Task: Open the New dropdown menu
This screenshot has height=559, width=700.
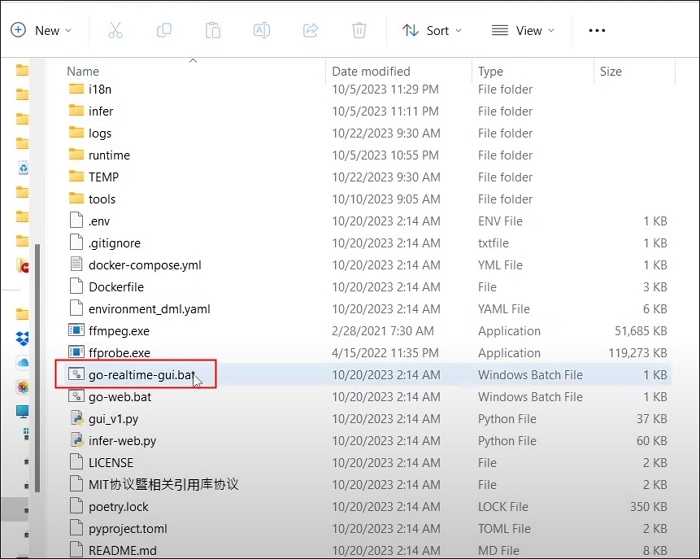Action: click(x=41, y=30)
